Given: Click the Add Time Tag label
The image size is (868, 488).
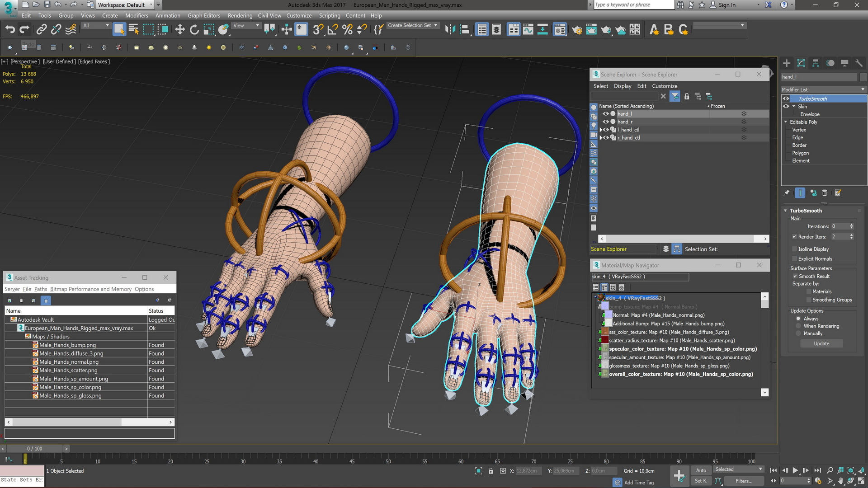Looking at the screenshot, I should 639,483.
